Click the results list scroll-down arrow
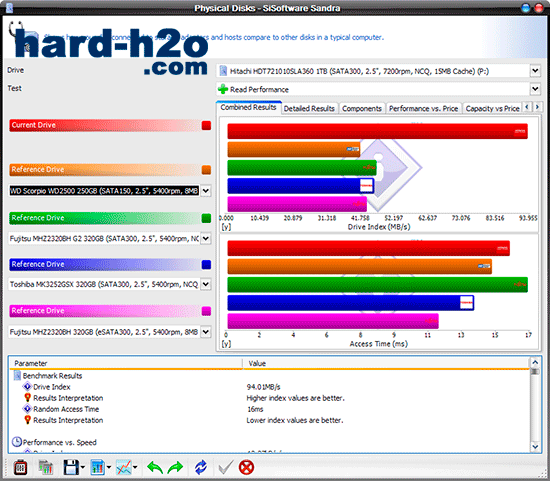The image size is (550, 481). [535, 447]
